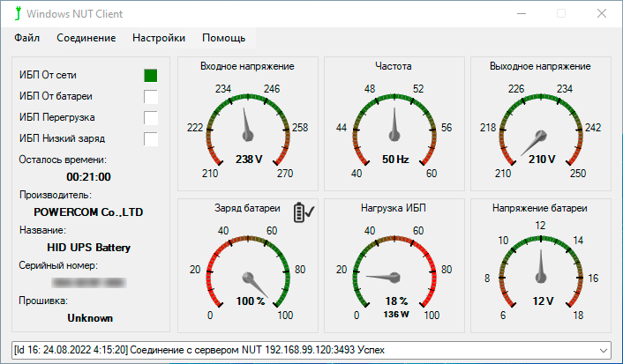Click the POWERCOM Co.,LTD manufacturer text

88,212
